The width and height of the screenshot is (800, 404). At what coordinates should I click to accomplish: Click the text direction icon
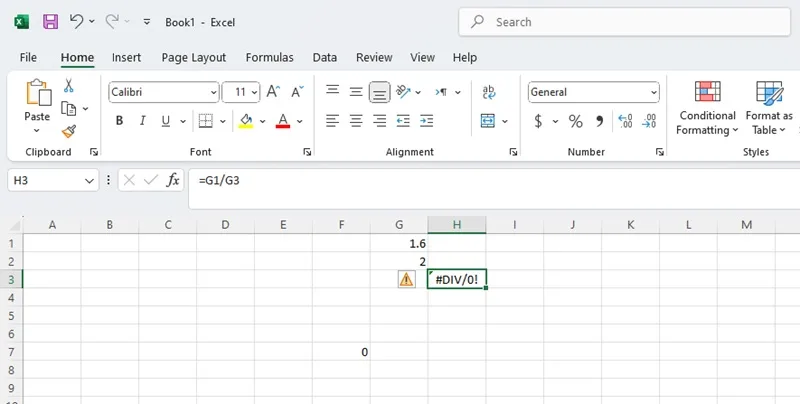(441, 92)
